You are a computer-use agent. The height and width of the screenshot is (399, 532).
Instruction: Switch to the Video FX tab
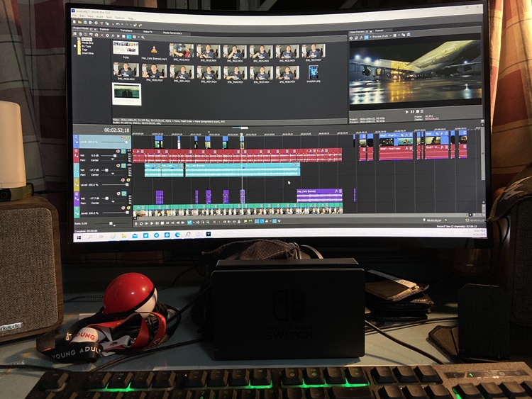tap(148, 31)
